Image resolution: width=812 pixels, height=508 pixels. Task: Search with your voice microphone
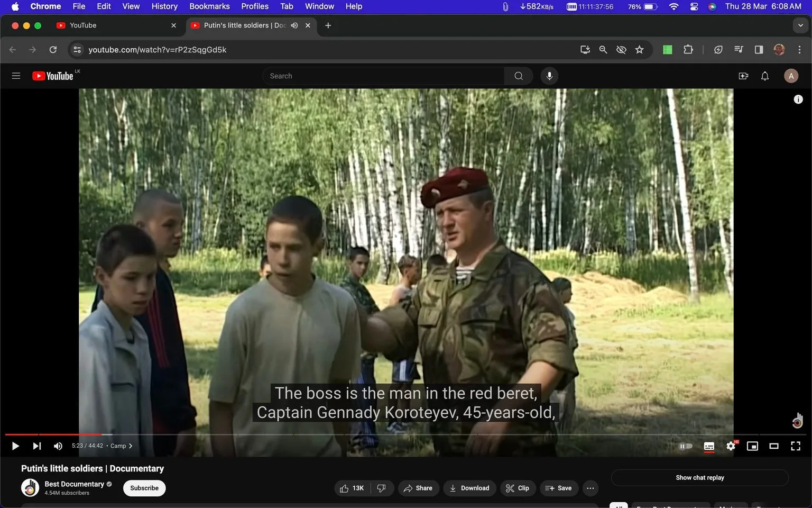point(549,76)
